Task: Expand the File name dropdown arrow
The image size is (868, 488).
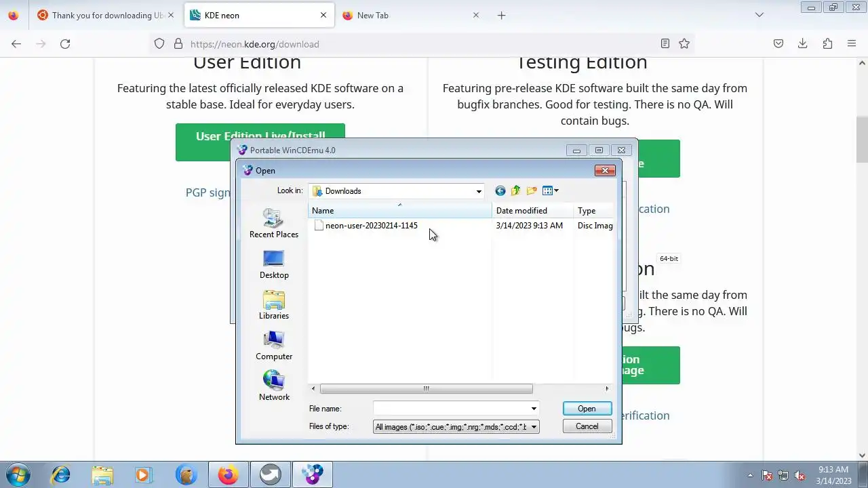Action: coord(534,409)
